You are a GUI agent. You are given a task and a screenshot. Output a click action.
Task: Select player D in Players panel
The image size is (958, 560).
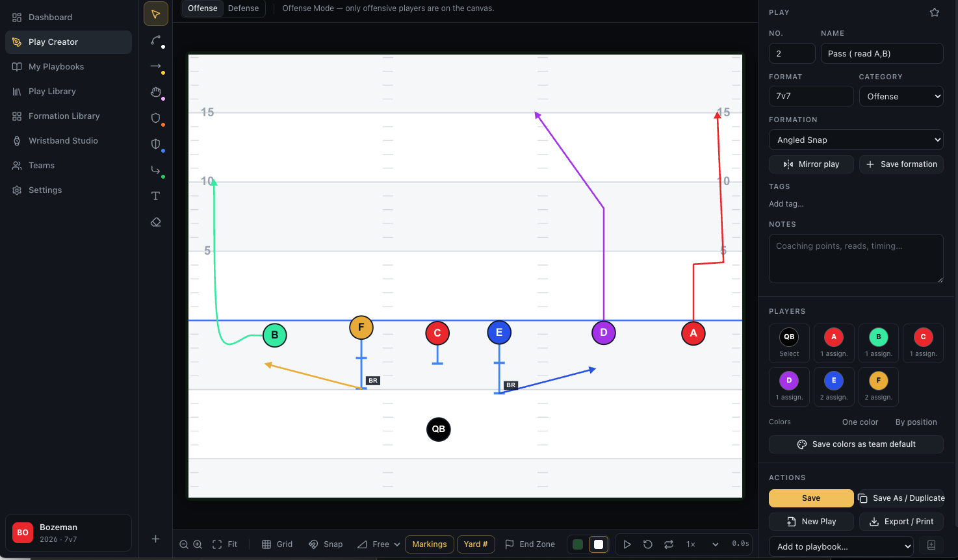[789, 387]
